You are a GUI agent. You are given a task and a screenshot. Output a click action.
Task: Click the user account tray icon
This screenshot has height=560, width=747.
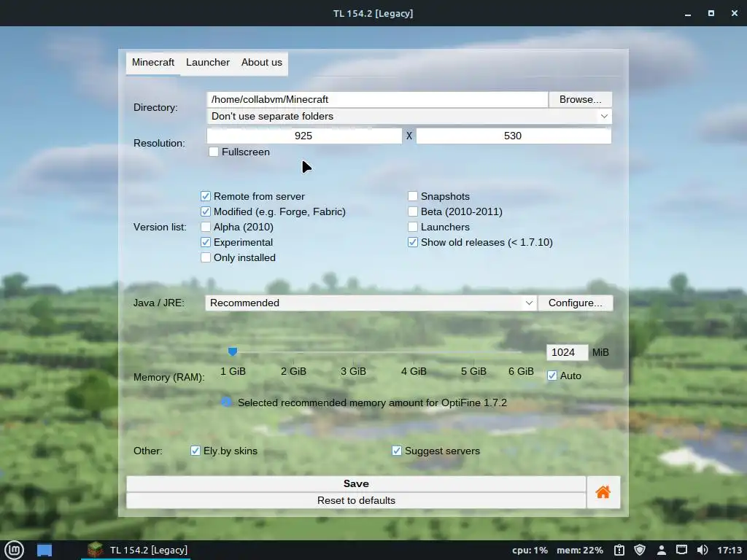661,551
